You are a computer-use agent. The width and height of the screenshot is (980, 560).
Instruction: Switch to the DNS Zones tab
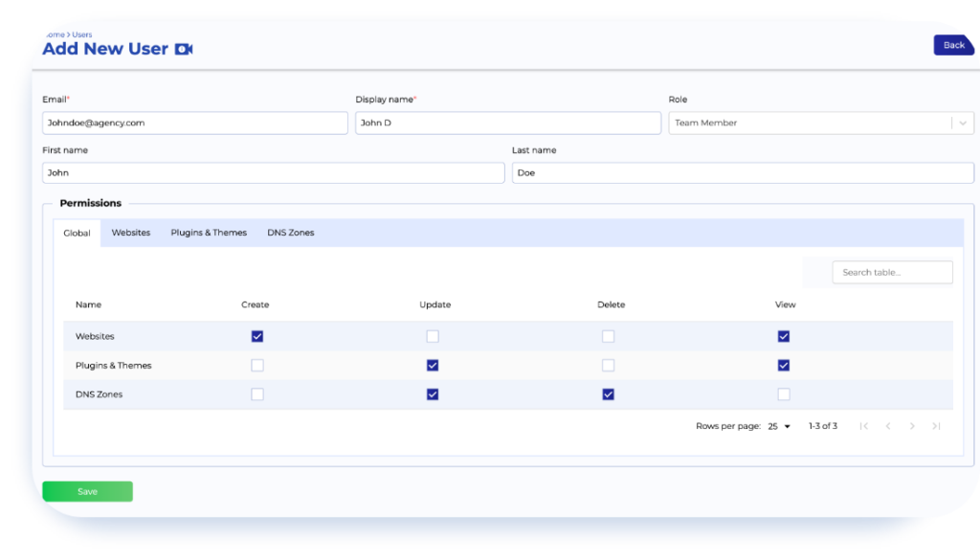(290, 232)
